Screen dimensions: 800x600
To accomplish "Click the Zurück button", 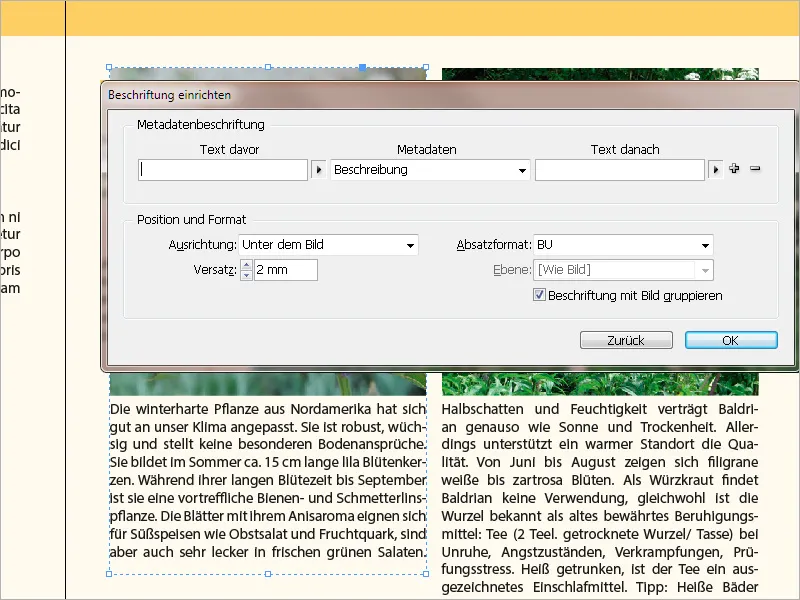I will tap(626, 339).
